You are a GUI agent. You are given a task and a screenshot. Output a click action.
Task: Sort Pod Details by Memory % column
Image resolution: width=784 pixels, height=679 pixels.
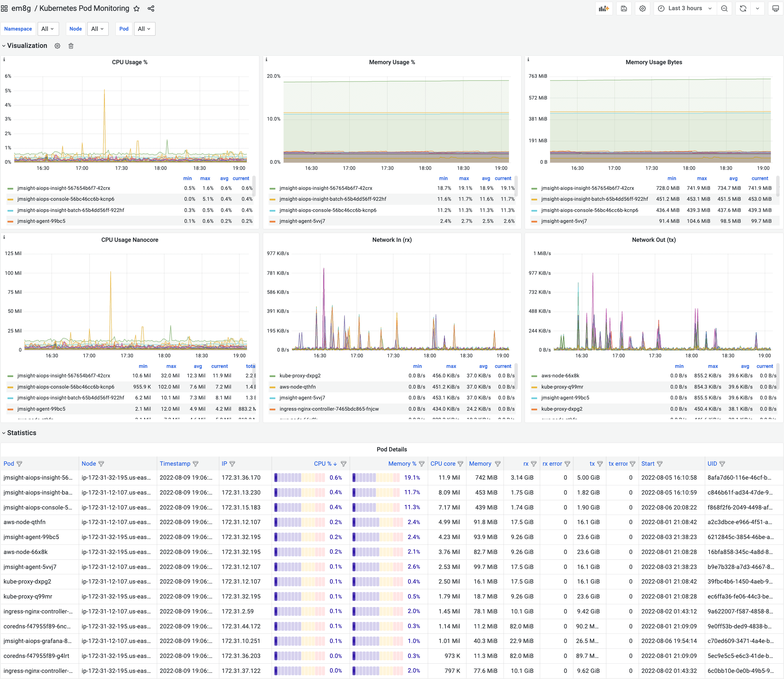[x=402, y=463]
